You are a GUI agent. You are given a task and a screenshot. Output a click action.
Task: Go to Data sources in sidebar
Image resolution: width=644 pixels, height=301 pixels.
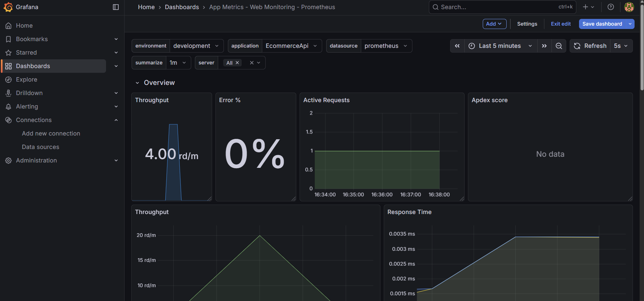coord(40,147)
